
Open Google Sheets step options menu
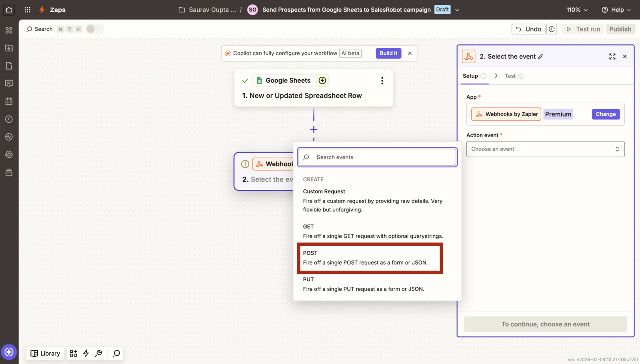pyautogui.click(x=382, y=81)
